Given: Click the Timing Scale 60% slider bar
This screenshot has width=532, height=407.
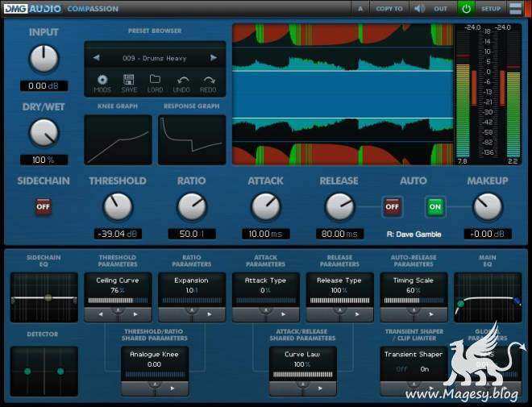Looking at the screenshot, I should 414,301.
